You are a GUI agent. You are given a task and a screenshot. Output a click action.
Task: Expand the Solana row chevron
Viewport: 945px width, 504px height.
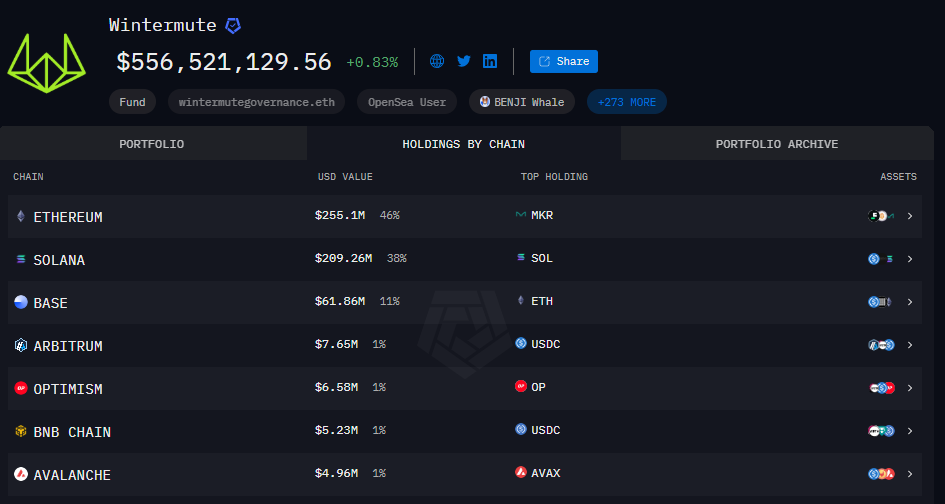click(x=910, y=259)
